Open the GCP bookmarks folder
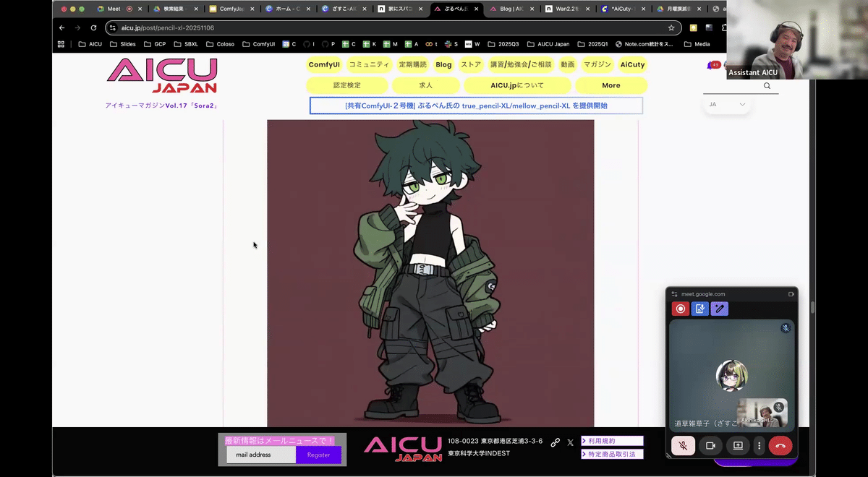Screen dimensions: 868x477 coord(154,44)
